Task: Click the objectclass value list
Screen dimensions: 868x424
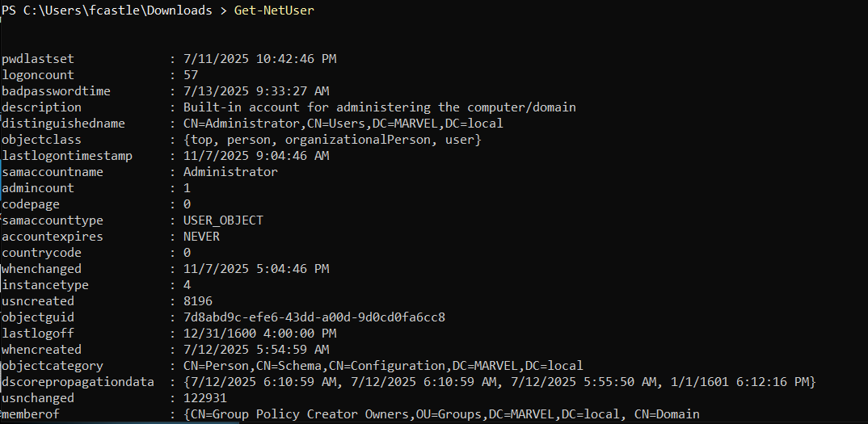Action: [333, 140]
